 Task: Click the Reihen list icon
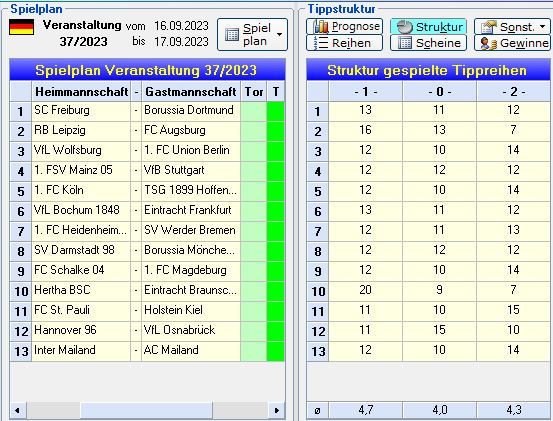(321, 43)
